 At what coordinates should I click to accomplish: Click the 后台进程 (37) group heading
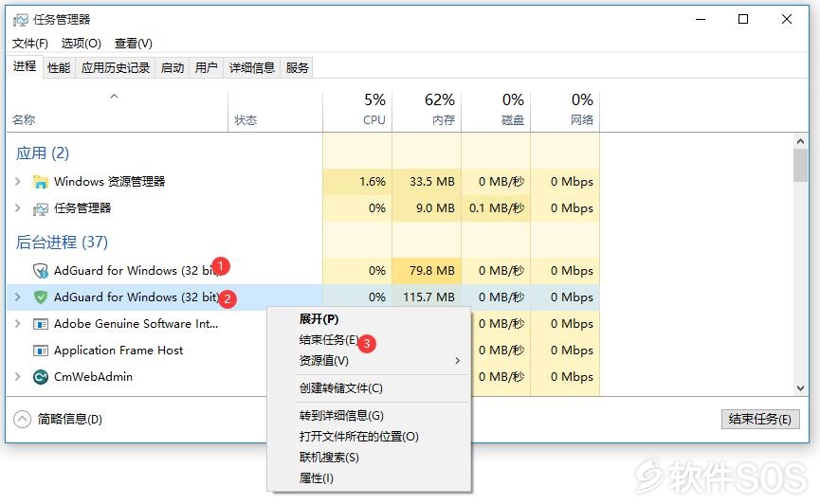pyautogui.click(x=62, y=243)
